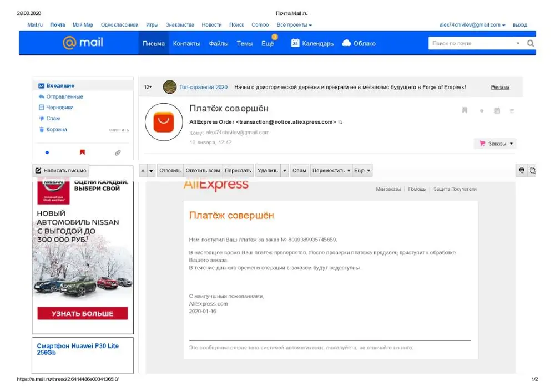The image size is (555, 392).
Task: Click the Combo link
Action: (x=260, y=25)
